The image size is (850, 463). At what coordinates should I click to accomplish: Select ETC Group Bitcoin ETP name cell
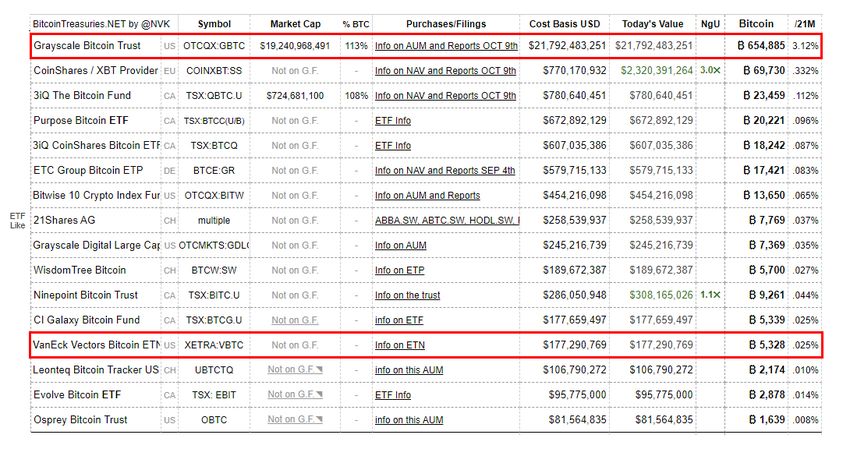pos(88,171)
